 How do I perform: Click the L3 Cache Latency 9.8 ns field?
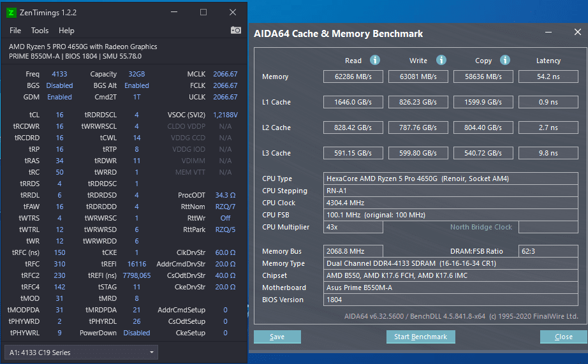[x=548, y=153]
